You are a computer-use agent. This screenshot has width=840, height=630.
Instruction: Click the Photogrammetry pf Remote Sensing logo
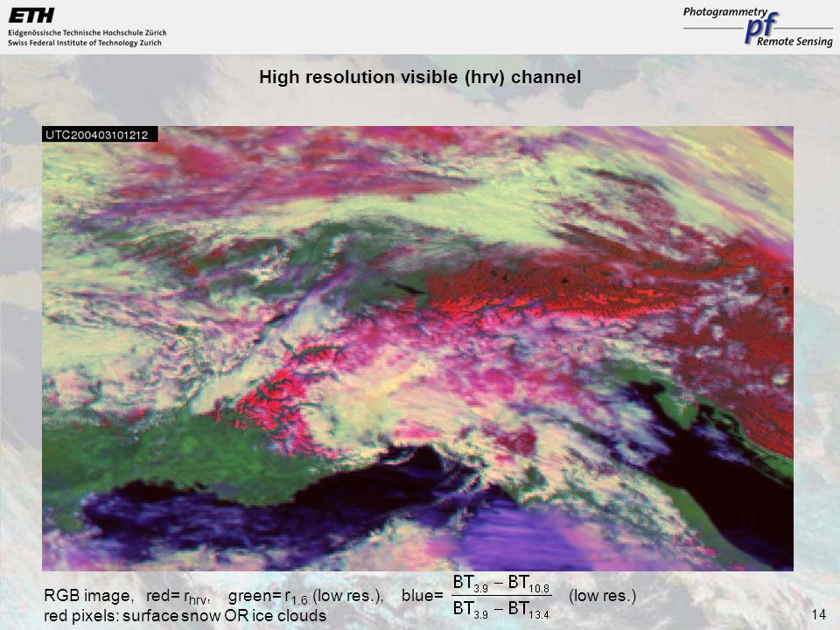(758, 27)
